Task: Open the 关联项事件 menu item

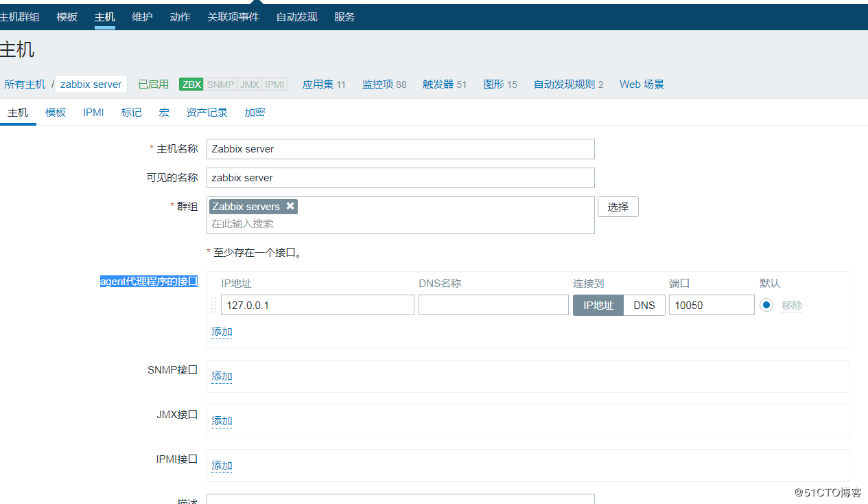Action: point(233,16)
